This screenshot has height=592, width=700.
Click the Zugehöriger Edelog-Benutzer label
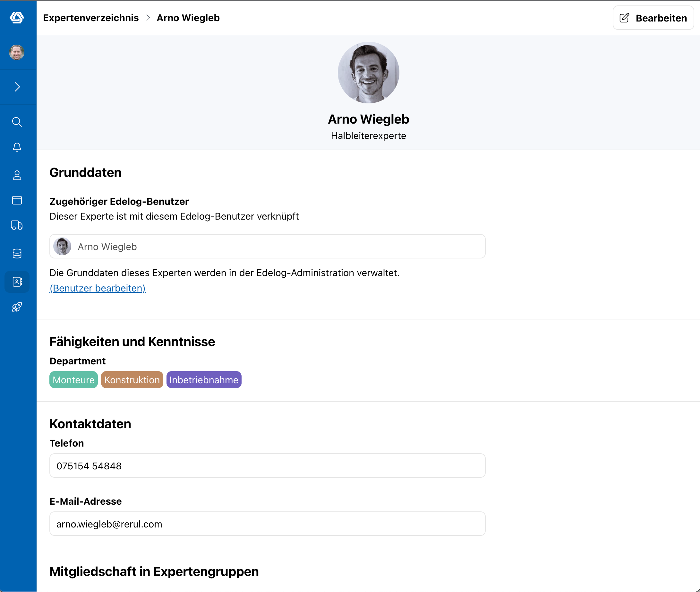[x=119, y=201]
